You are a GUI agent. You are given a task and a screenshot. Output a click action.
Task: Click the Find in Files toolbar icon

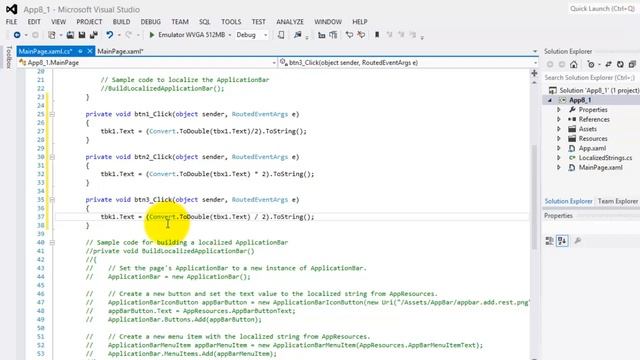[x=298, y=35]
